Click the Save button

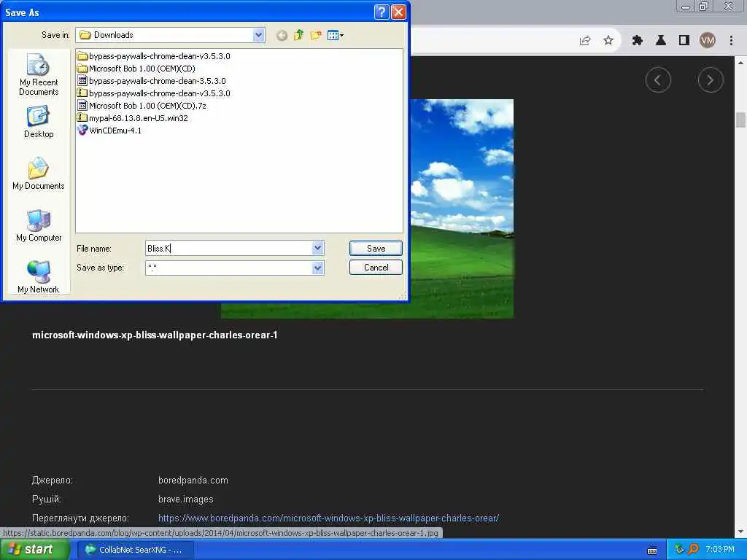pos(376,248)
